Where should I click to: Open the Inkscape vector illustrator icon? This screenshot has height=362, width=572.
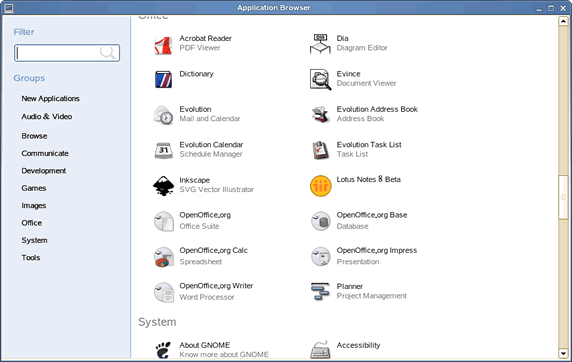(163, 186)
